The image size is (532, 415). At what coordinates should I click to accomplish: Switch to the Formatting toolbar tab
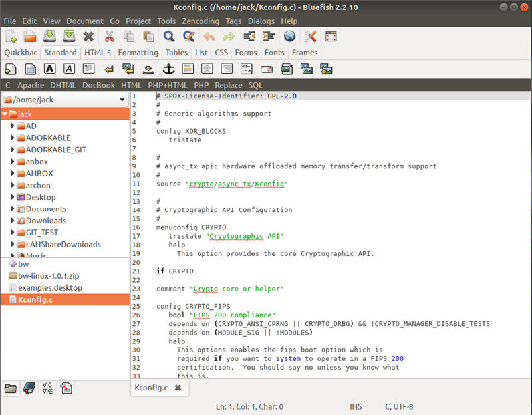(x=138, y=53)
